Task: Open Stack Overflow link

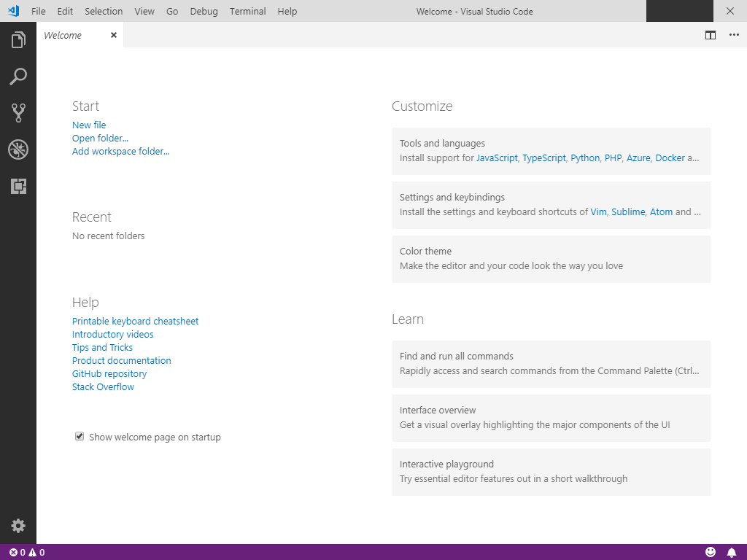Action: coord(103,387)
